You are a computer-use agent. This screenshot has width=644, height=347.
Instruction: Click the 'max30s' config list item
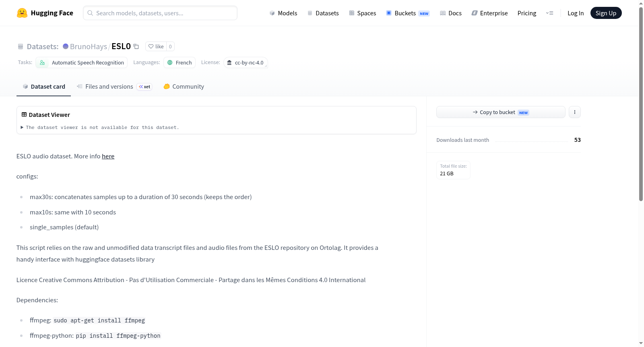coord(141,197)
